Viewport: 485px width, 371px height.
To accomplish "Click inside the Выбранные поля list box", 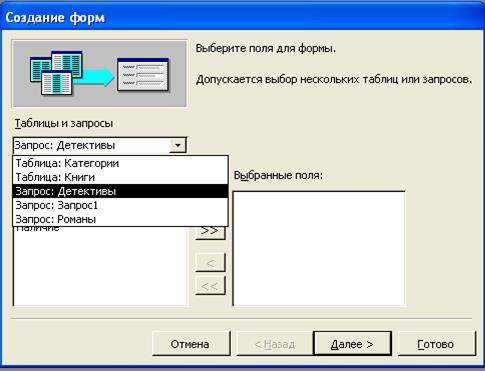I will point(319,249).
